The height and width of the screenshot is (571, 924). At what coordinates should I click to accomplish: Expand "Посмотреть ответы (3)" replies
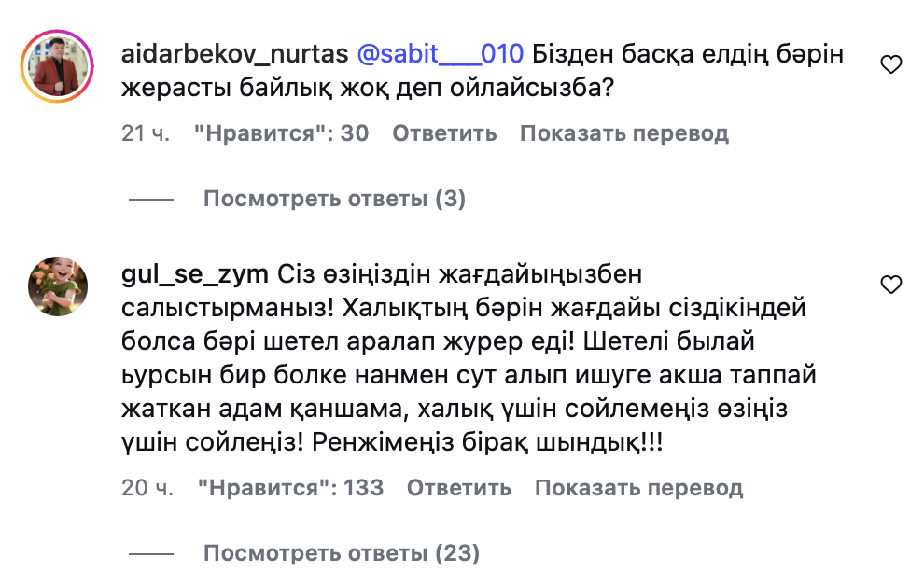334,199
